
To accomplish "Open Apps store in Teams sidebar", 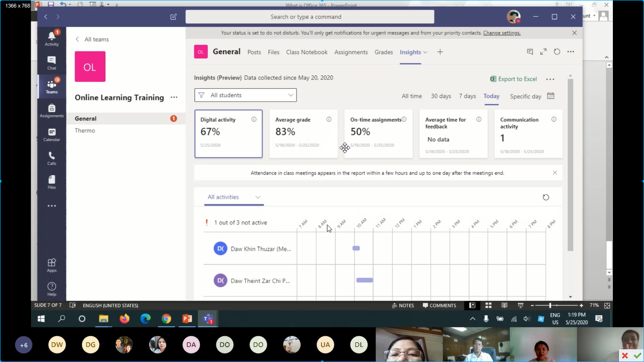I will 52,265.
